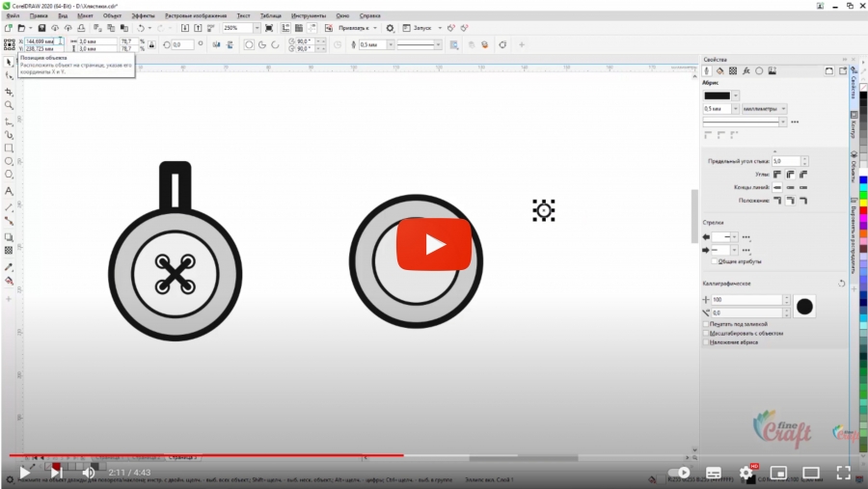Viewport: 868px width, 489px height.
Task: Open the zoom level 250% dropdown
Action: pos(257,28)
